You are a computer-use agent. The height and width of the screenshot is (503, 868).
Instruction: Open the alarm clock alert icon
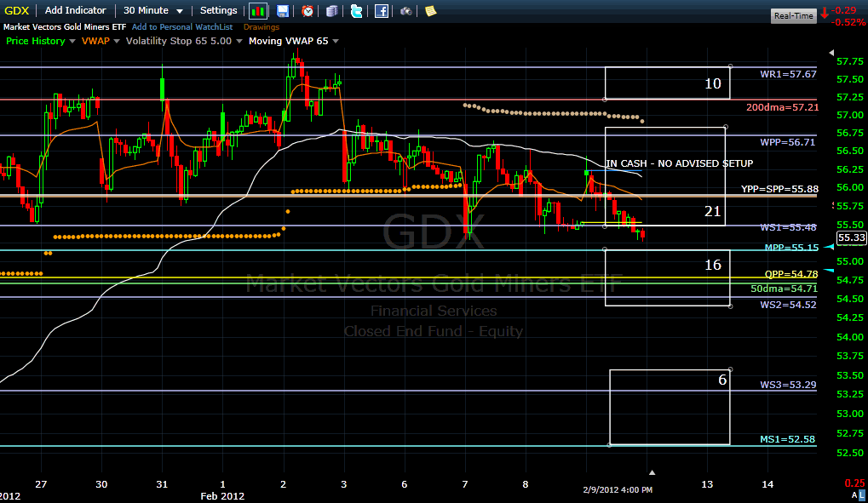tap(308, 11)
